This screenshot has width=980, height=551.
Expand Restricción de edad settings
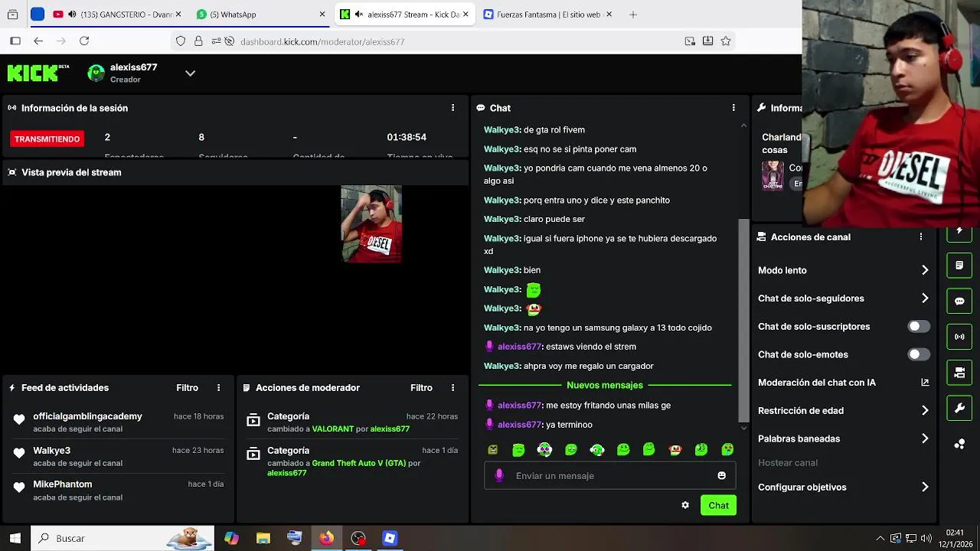[x=844, y=411]
